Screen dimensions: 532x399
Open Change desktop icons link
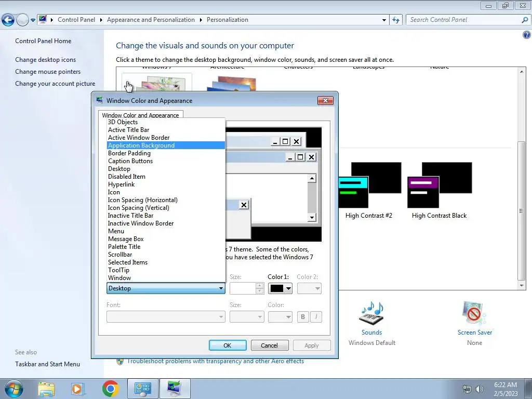click(x=46, y=60)
